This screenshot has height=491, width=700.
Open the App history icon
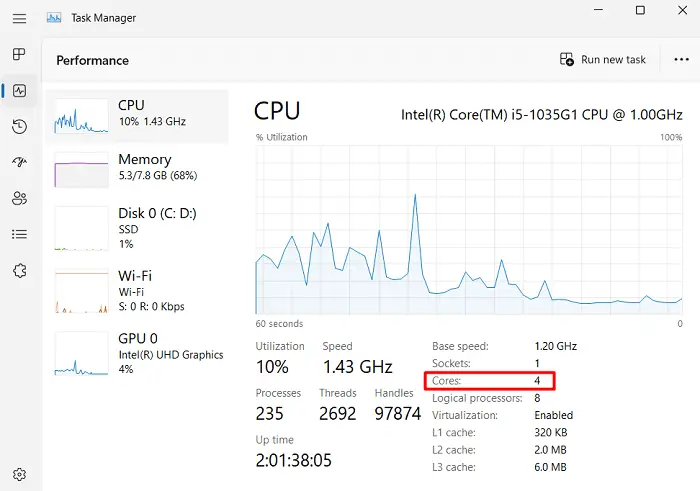pos(19,126)
